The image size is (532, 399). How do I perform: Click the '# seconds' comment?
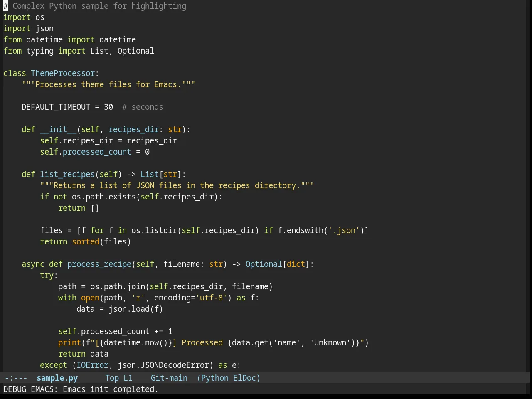coord(143,107)
